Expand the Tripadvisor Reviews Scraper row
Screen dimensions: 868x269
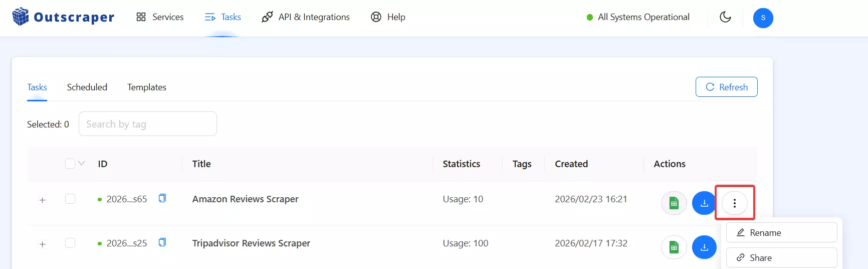pyautogui.click(x=43, y=244)
